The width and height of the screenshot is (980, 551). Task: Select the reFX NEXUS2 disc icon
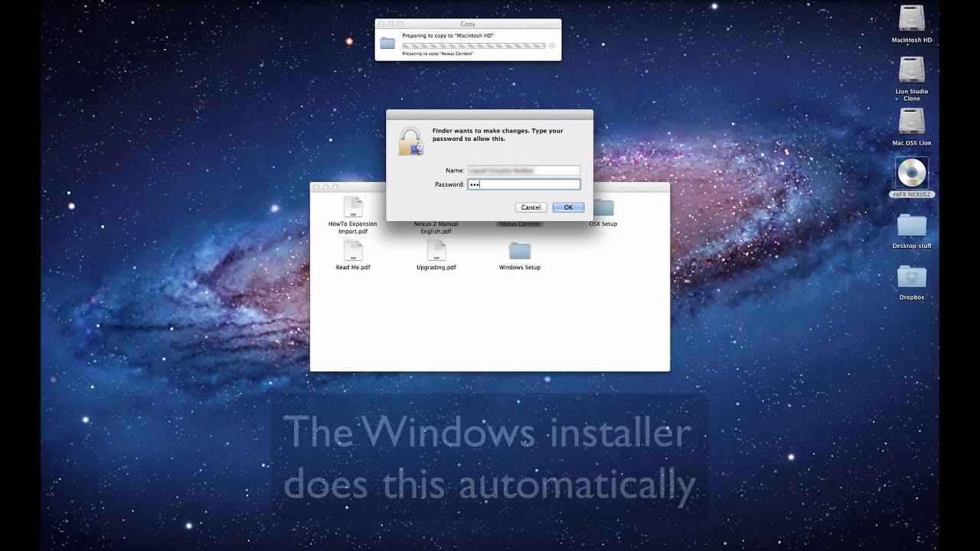(911, 174)
